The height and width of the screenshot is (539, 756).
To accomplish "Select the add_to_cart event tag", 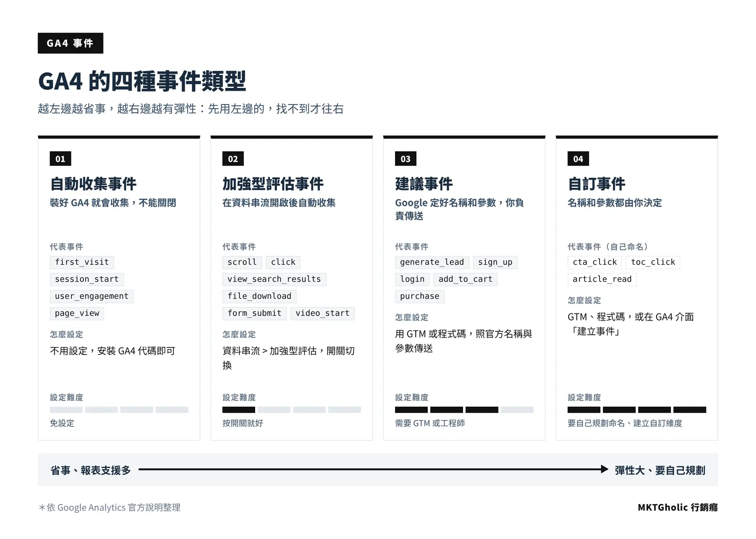I will click(465, 279).
